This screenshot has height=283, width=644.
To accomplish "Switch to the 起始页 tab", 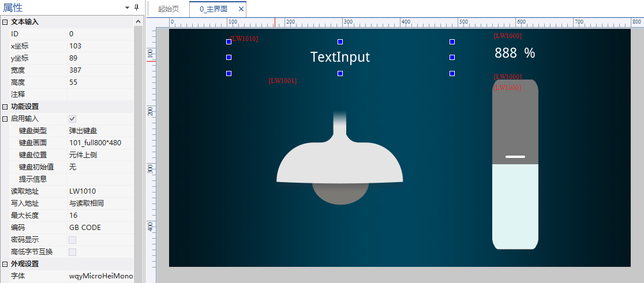I will coord(168,9).
